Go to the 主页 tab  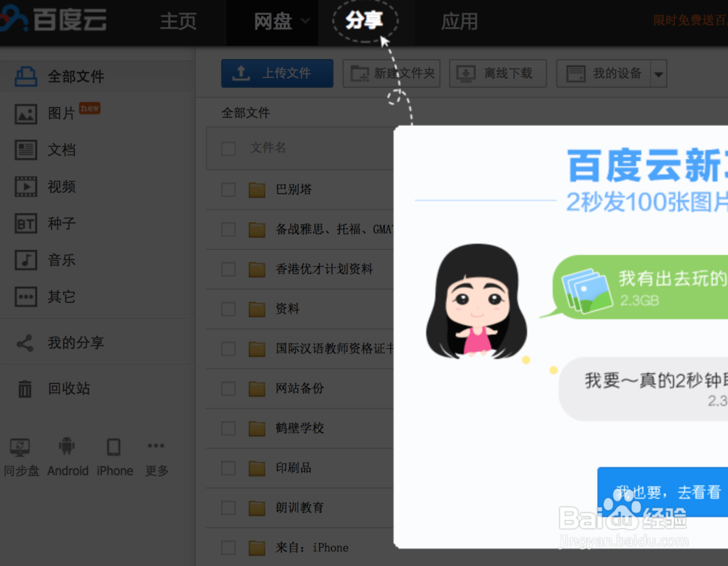pyautogui.click(x=178, y=21)
